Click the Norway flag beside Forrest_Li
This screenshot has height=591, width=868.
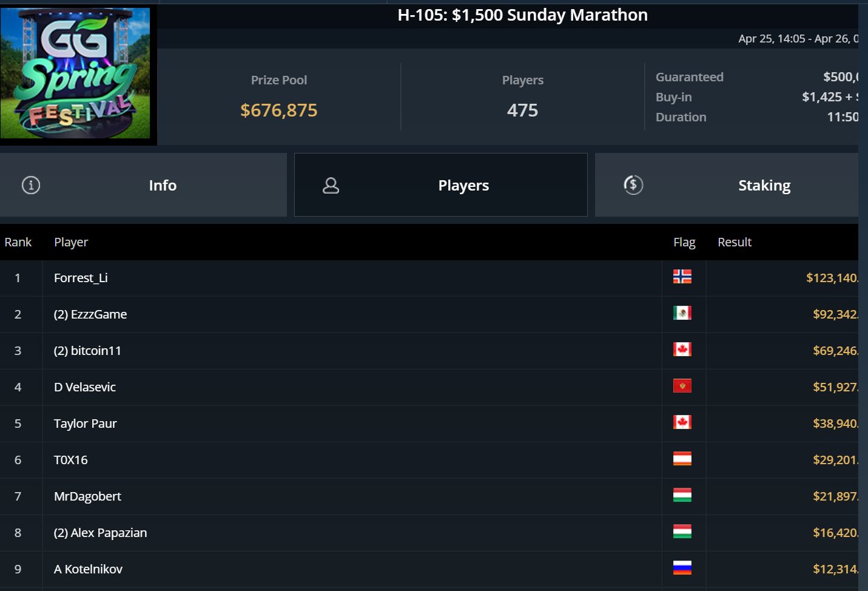pyautogui.click(x=682, y=277)
